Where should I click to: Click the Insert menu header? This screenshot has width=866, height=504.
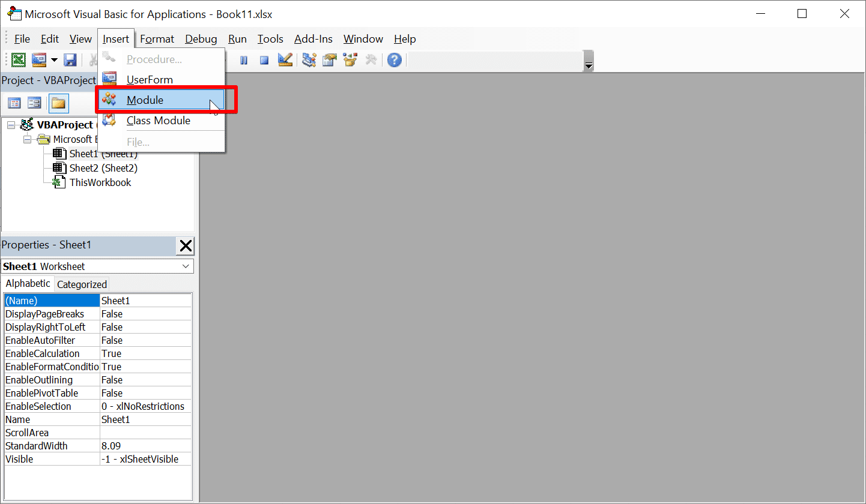116,39
